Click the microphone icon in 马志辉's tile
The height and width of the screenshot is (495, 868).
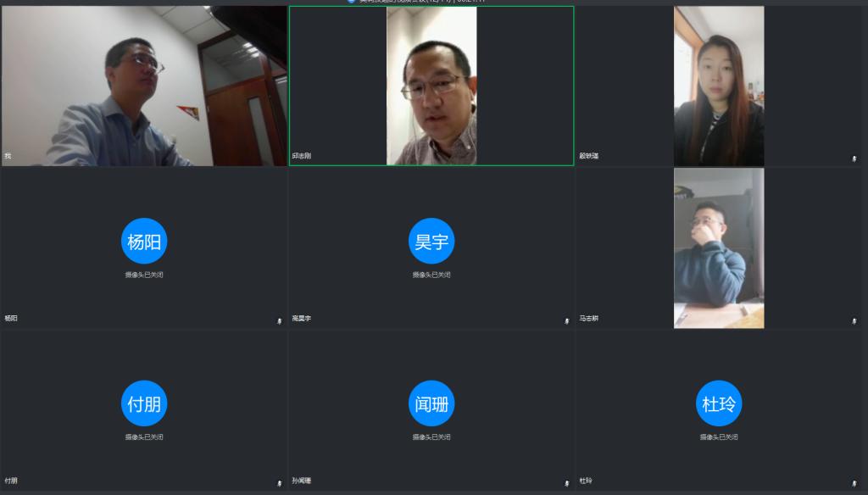[x=854, y=321]
